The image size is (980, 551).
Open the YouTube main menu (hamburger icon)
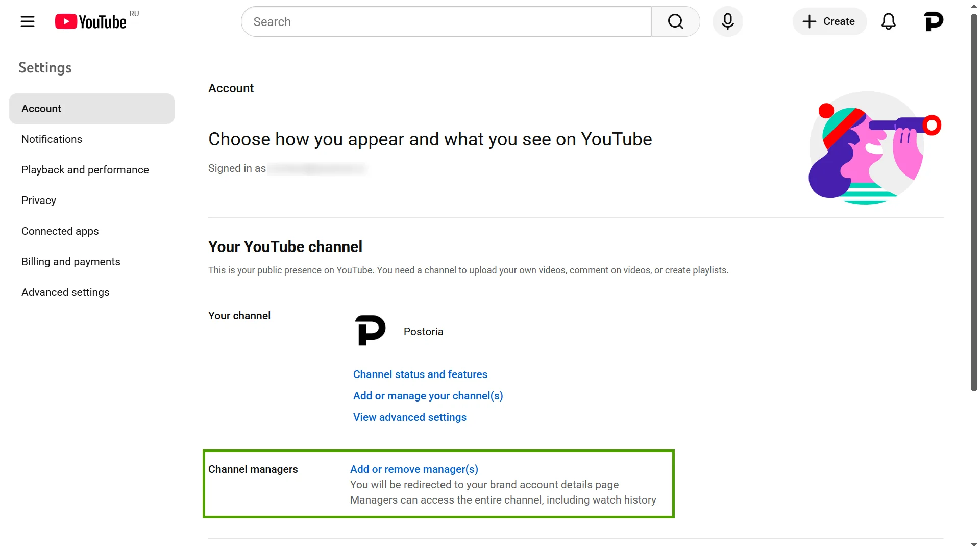(x=28, y=21)
